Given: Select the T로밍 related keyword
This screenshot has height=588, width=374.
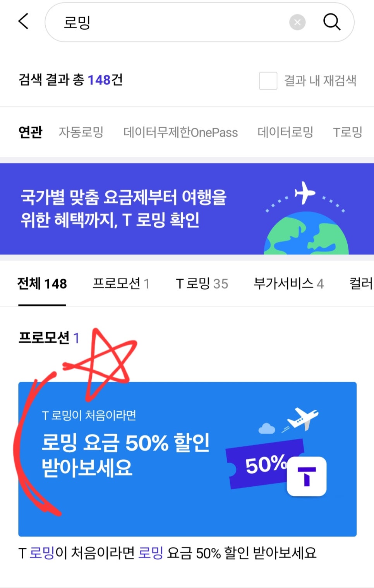Looking at the screenshot, I should point(348,132).
